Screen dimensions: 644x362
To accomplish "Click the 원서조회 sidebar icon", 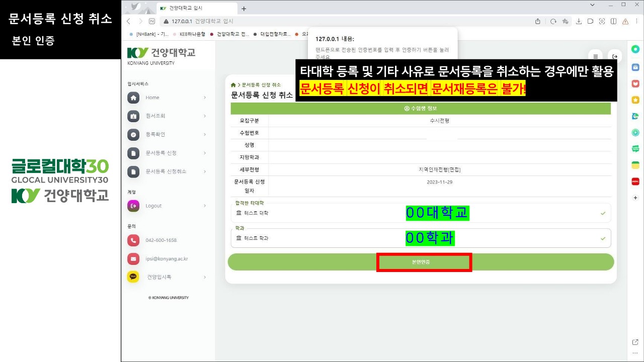I will (x=133, y=116).
